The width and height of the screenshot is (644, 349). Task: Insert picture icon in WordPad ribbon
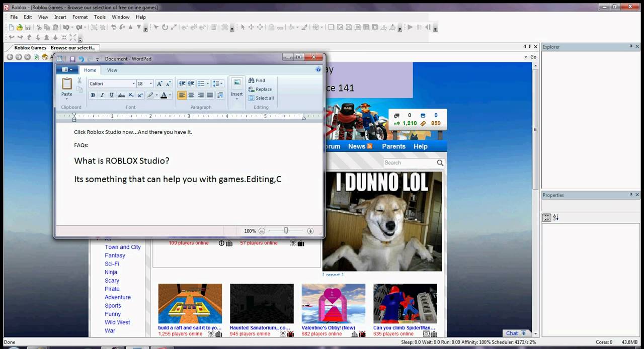coord(237,82)
